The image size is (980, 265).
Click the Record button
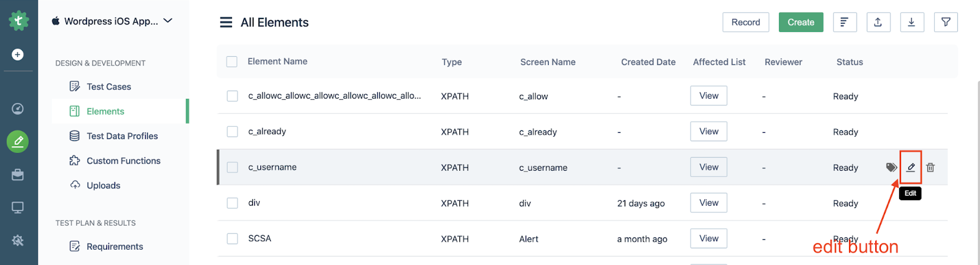(745, 22)
